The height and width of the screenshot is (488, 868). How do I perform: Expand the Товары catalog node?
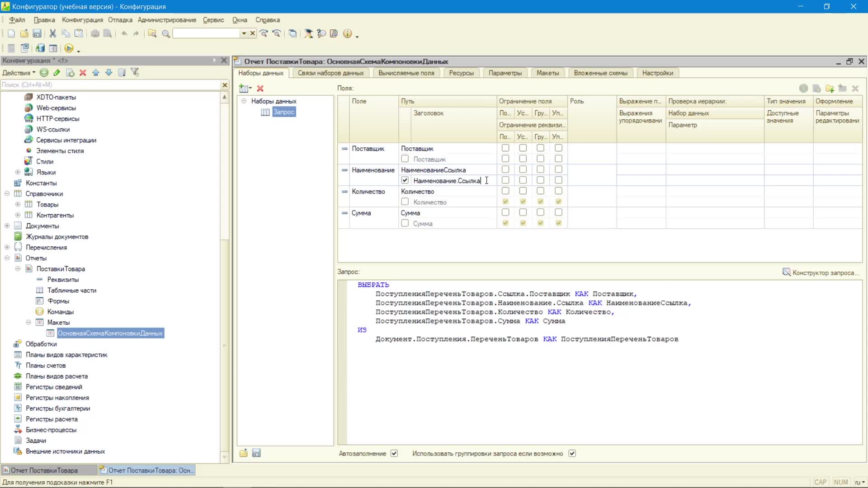tap(18, 204)
